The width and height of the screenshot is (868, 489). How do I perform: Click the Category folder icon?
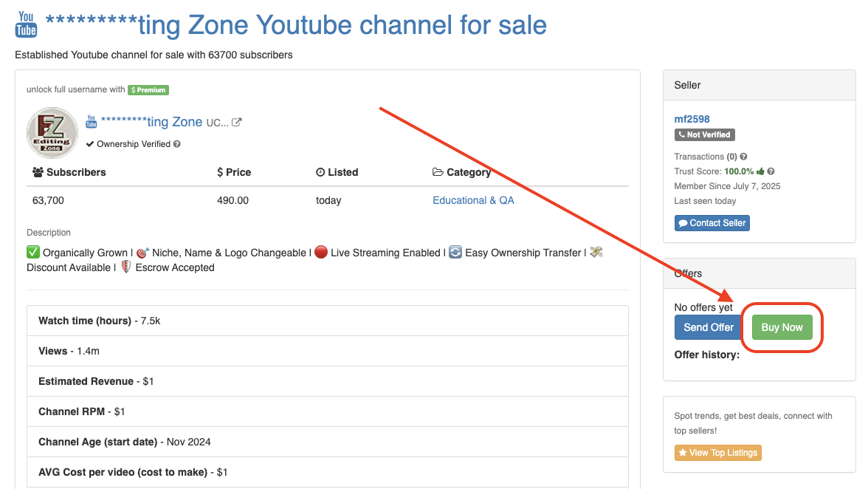438,172
